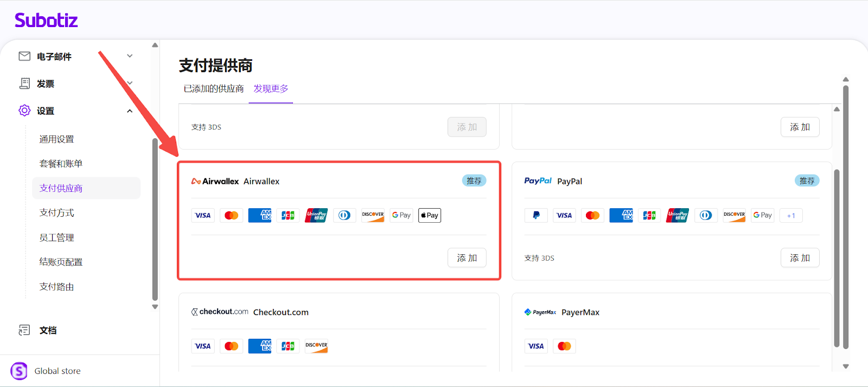Collapse the 设置 sidebar section
This screenshot has height=387, width=868.
(x=130, y=111)
